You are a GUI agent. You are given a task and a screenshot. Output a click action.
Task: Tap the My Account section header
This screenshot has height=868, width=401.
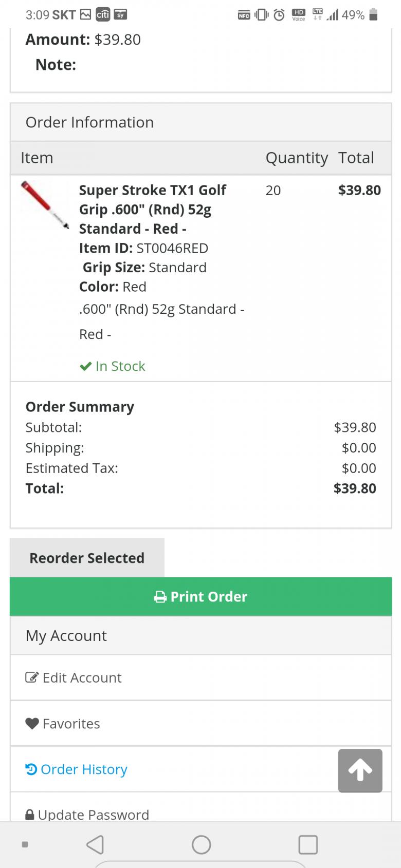point(66,636)
